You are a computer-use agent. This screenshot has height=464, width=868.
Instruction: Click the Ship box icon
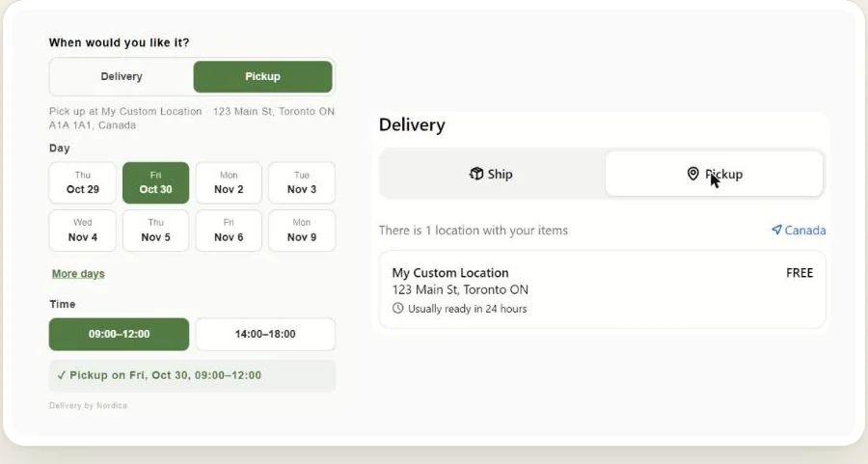(476, 174)
